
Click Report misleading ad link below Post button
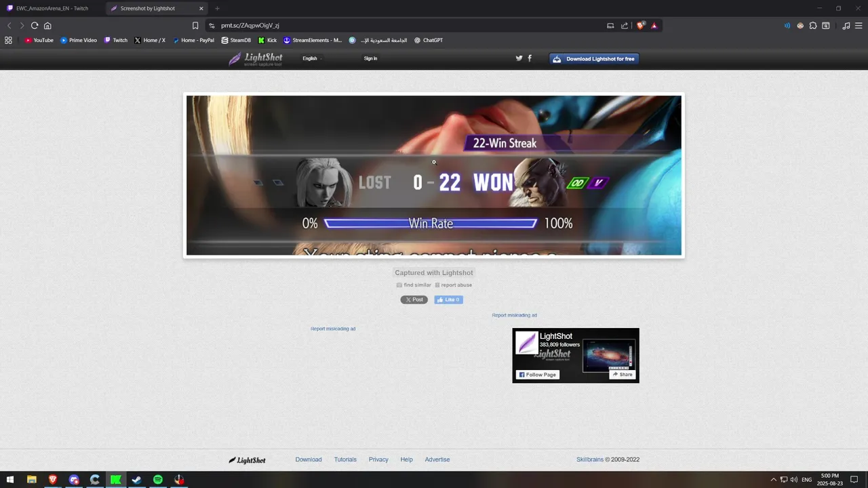coord(333,329)
